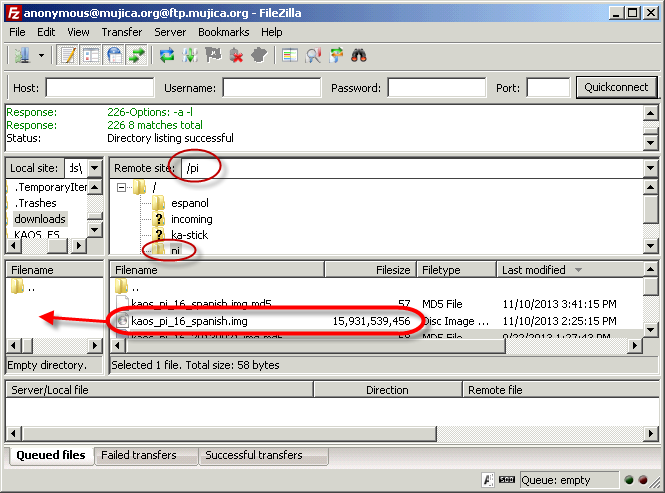
Task: Disconnect from the current server
Action: (x=236, y=56)
